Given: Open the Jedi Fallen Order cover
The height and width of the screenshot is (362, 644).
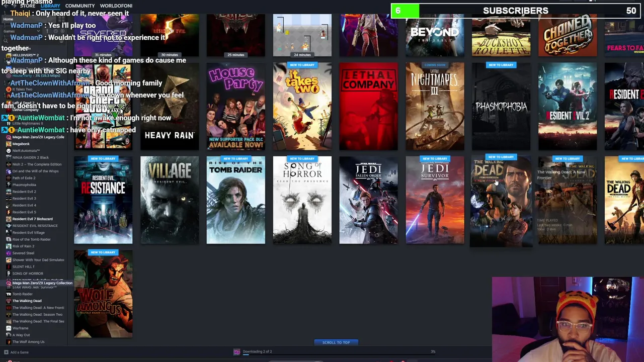Looking at the screenshot, I should pyautogui.click(x=369, y=200).
